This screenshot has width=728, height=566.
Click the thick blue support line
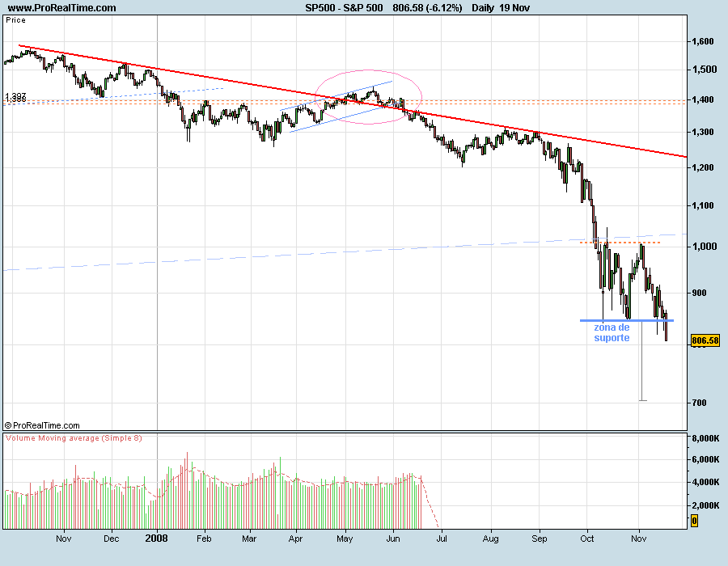coord(626,320)
